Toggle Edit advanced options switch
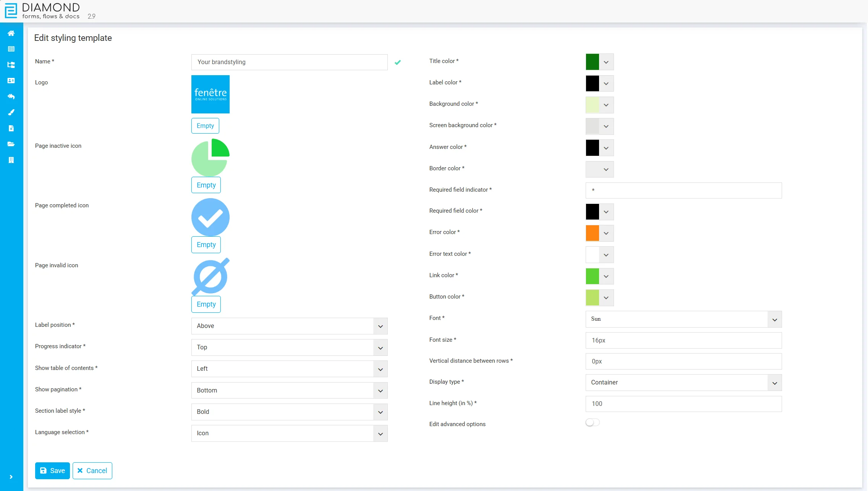Screen dimensions: 868x491 [592, 423]
